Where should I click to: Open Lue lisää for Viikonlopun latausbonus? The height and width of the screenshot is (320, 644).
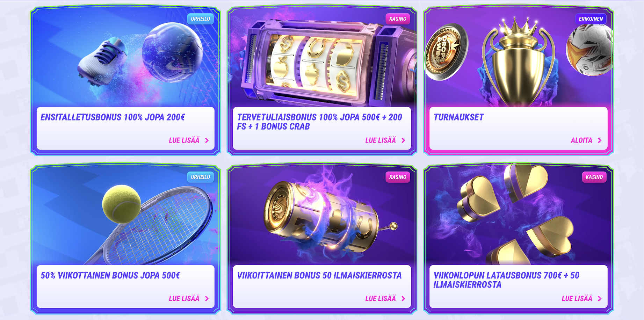pos(577,299)
